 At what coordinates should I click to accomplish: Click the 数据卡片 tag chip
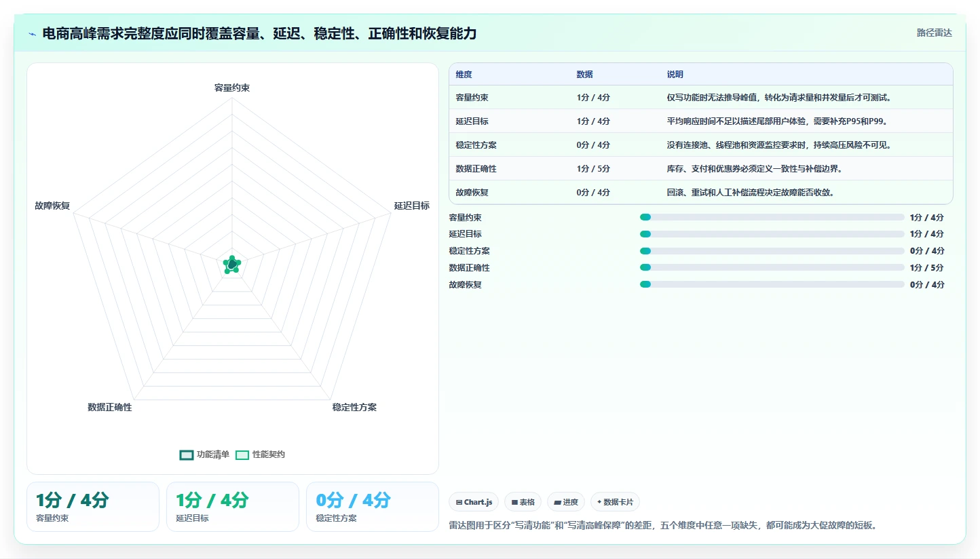click(x=615, y=502)
